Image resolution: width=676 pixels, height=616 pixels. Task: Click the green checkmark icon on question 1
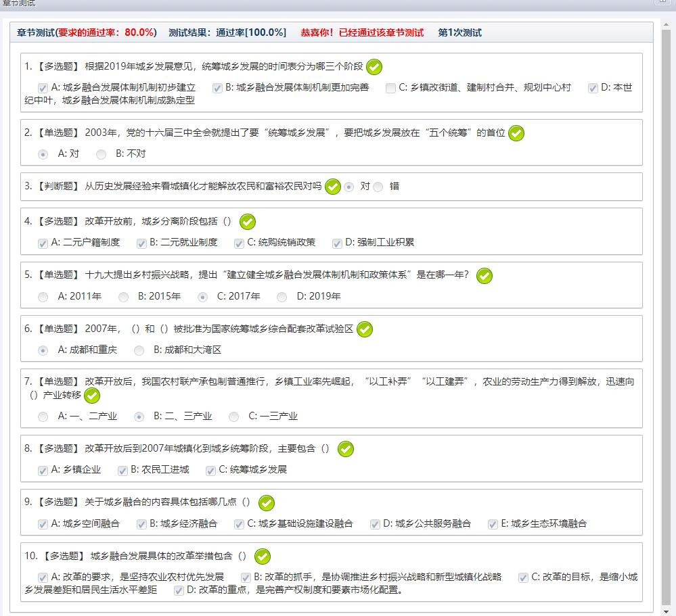tap(374, 67)
